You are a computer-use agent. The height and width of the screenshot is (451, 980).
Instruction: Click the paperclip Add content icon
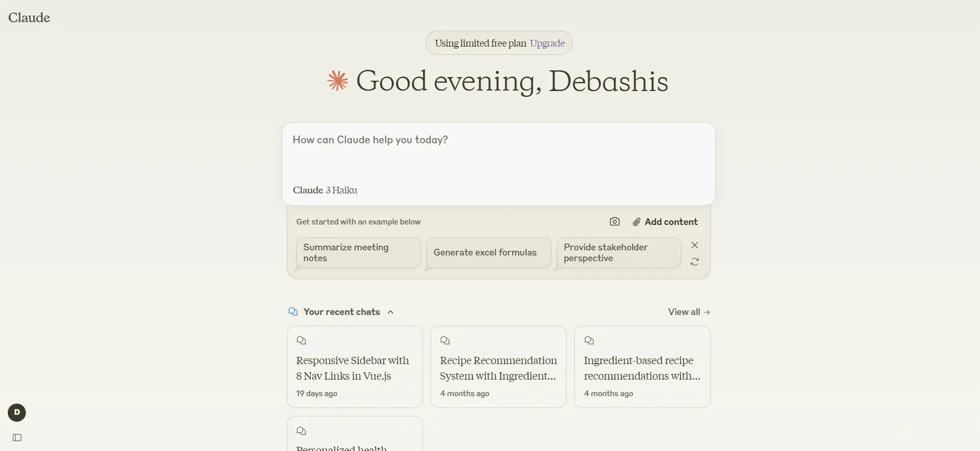pos(637,222)
